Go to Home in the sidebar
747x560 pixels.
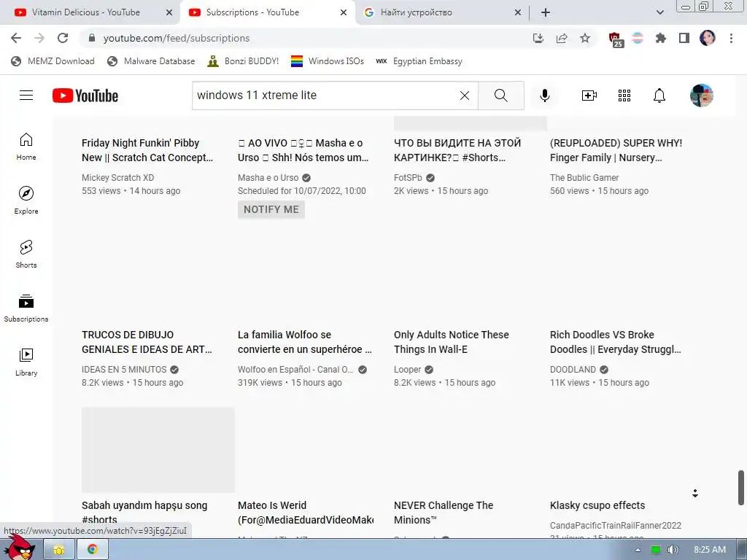pyautogui.click(x=26, y=147)
